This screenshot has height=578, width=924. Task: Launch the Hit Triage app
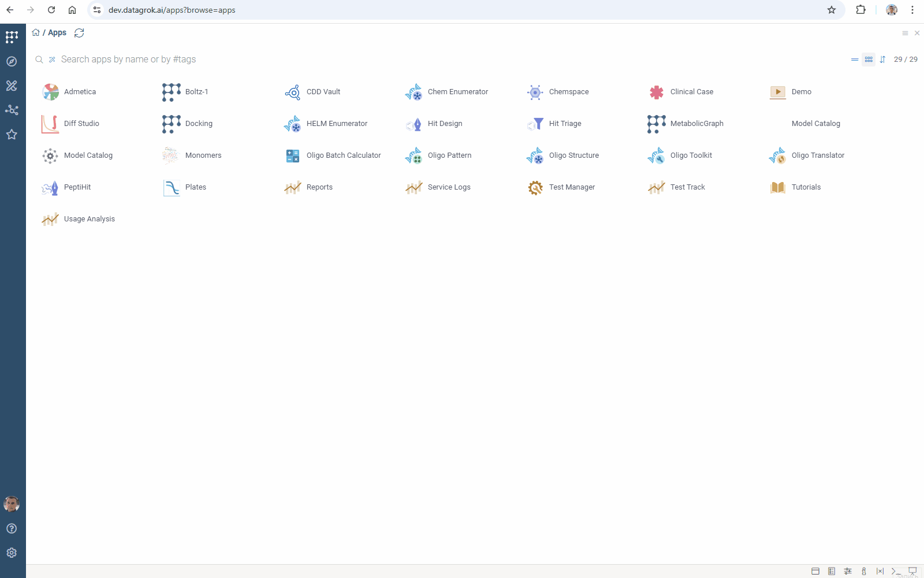point(564,124)
